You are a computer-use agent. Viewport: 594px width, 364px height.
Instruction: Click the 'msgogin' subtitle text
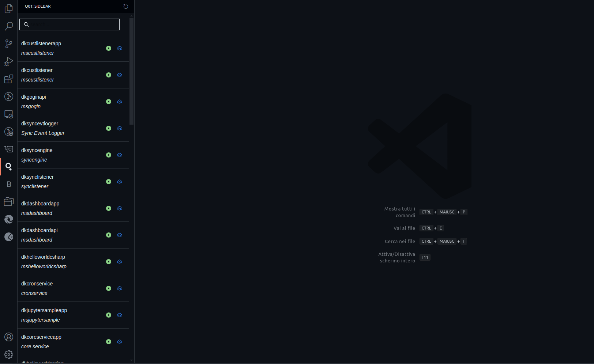tap(31, 106)
